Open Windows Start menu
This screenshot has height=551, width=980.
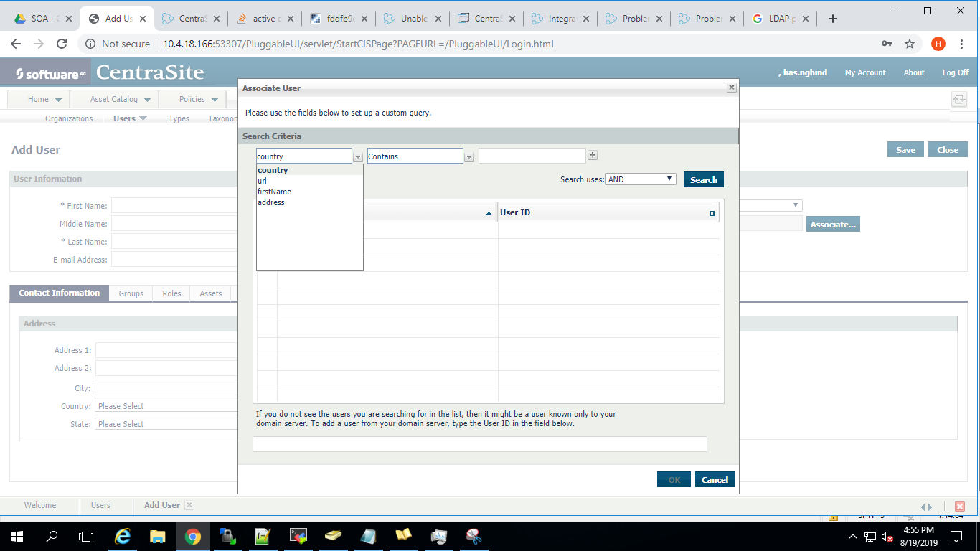(x=17, y=536)
